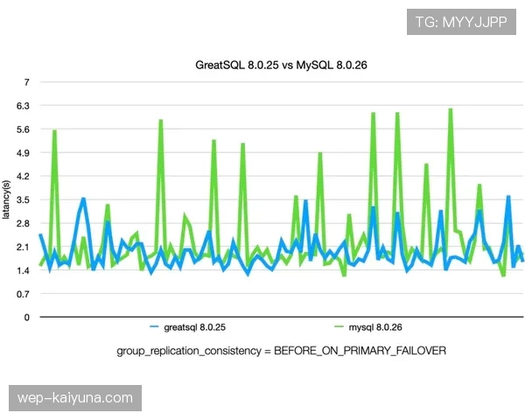Click the y-axis label "4.2"

point(23,177)
